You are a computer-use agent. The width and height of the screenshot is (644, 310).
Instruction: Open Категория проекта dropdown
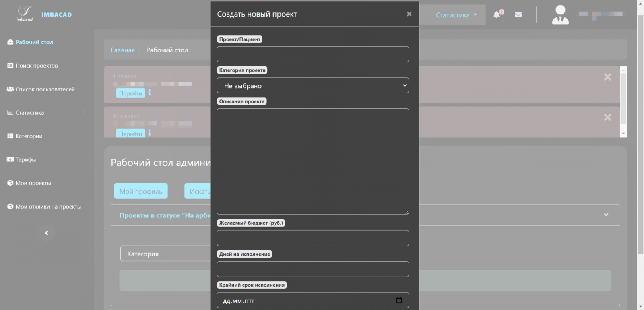click(313, 86)
